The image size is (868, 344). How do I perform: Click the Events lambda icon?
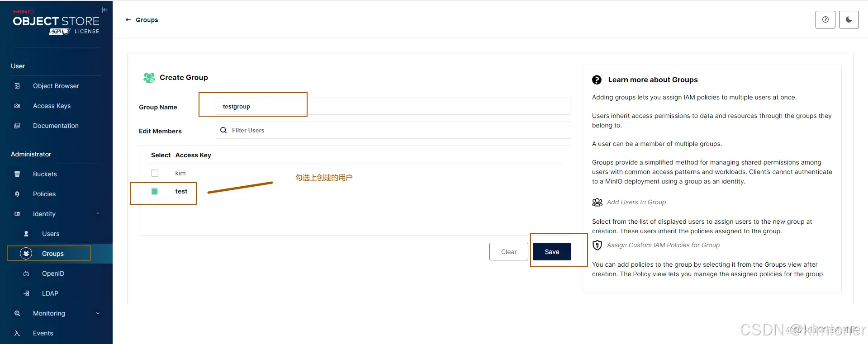tap(17, 333)
